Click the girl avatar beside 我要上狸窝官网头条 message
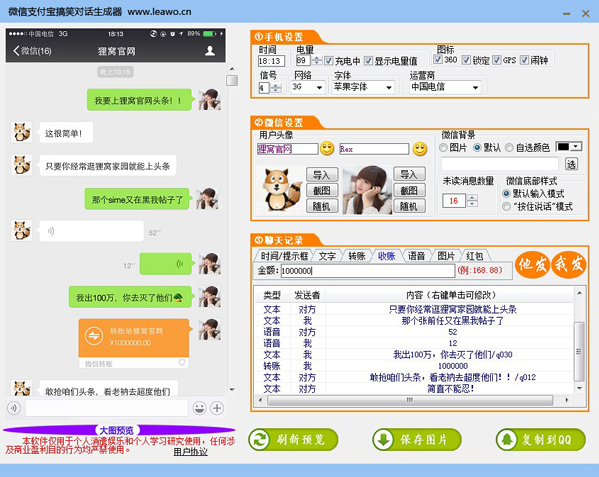 coord(209,100)
